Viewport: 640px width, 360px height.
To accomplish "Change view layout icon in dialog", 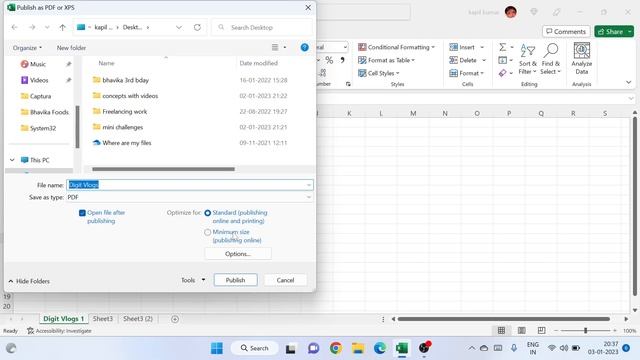I will (x=275, y=47).
